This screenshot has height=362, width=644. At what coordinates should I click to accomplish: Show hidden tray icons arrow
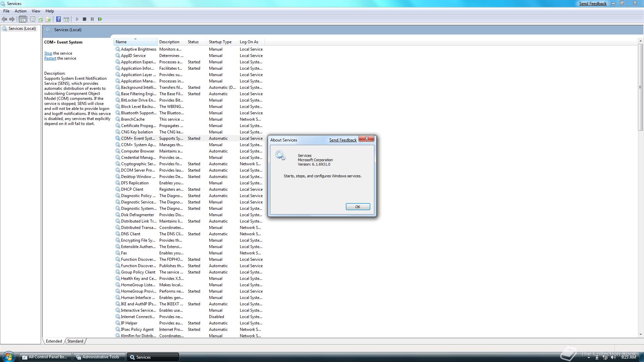click(x=589, y=358)
